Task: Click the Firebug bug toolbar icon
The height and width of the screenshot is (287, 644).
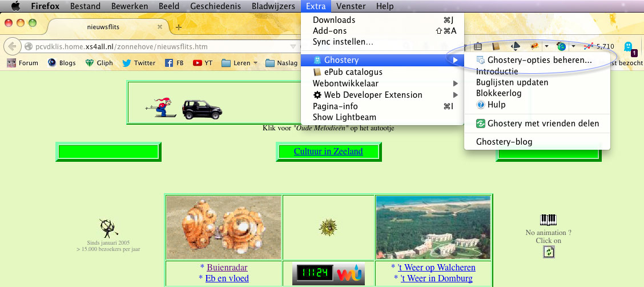Action: [x=535, y=46]
